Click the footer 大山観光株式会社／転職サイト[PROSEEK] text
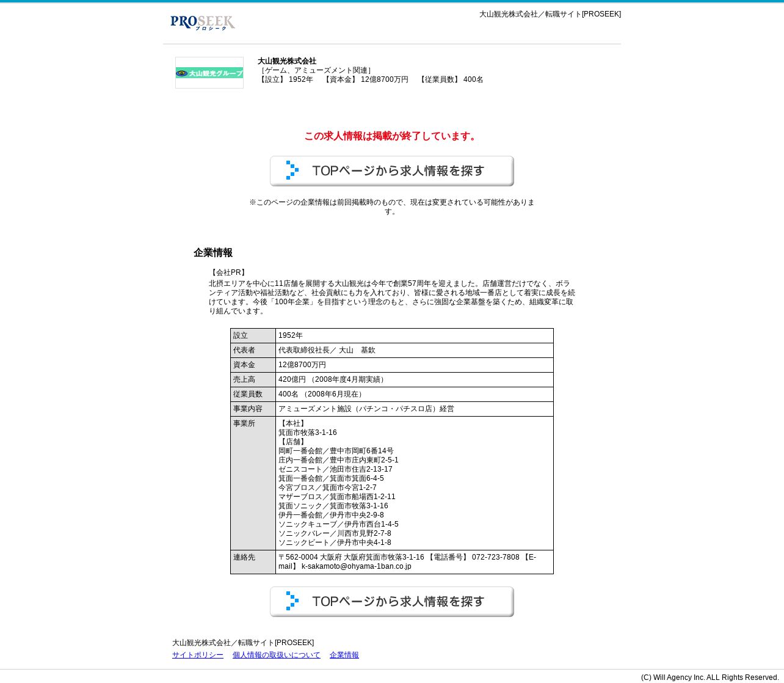This screenshot has height=683, width=784. [x=243, y=643]
